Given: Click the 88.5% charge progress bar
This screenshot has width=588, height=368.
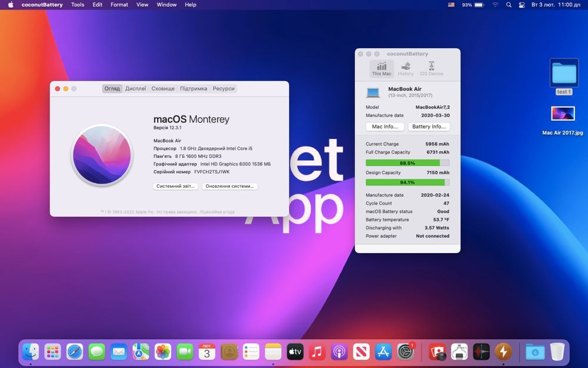Looking at the screenshot, I should pos(407,163).
